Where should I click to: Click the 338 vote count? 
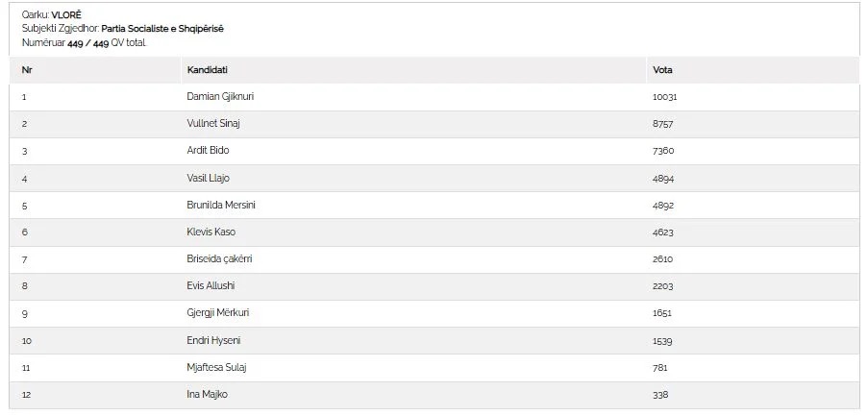click(659, 395)
